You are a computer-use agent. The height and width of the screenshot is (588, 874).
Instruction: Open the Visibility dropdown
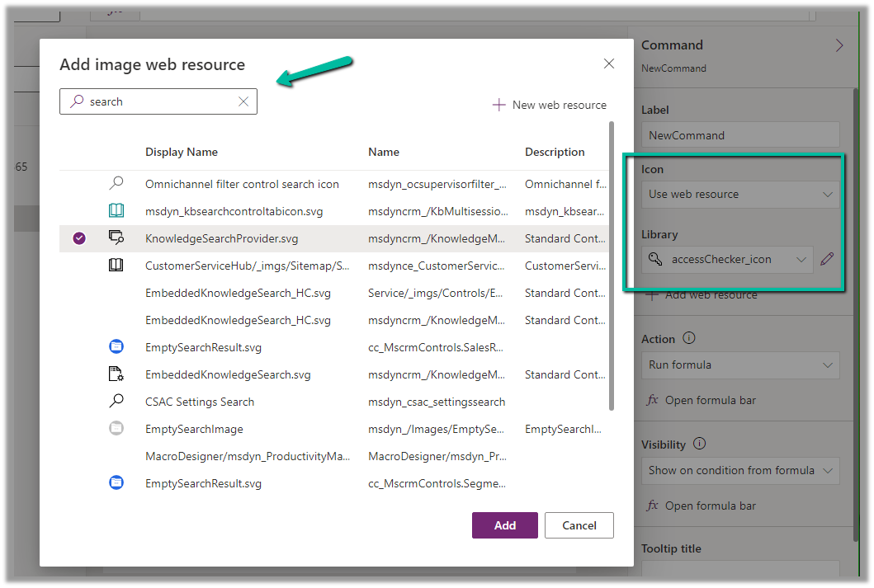point(740,470)
